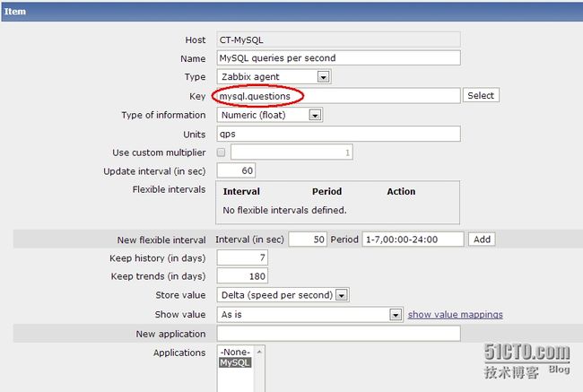Select MySQL in the Applications list

click(235, 362)
